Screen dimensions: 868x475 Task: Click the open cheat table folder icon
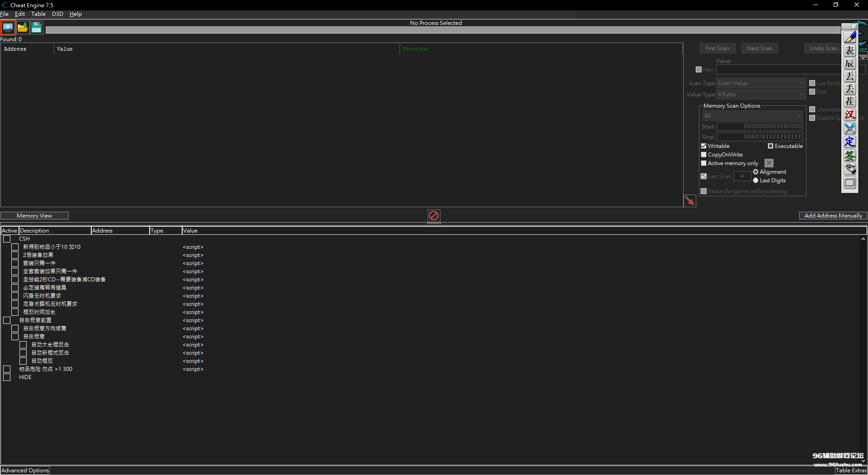[22, 28]
